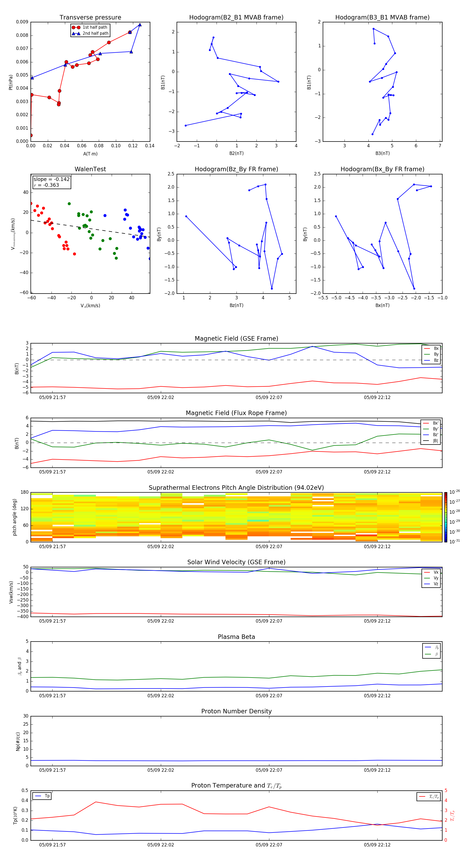Click the 'Pt(nPa)' y-axis label
This screenshot has width=473, height=868.
(x=11, y=82)
